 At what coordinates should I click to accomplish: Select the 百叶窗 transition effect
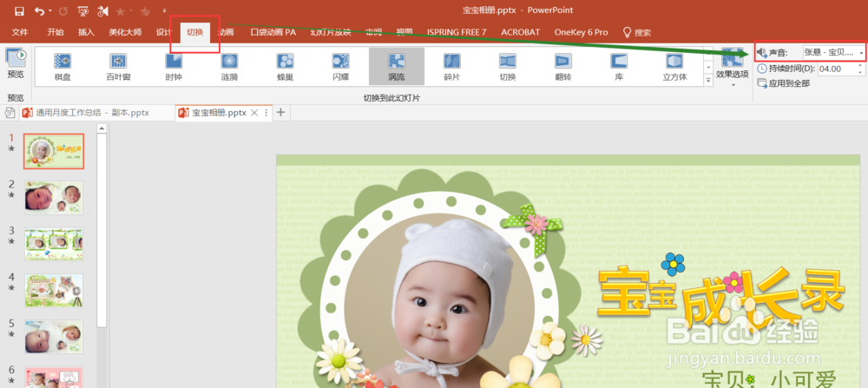[x=118, y=67]
